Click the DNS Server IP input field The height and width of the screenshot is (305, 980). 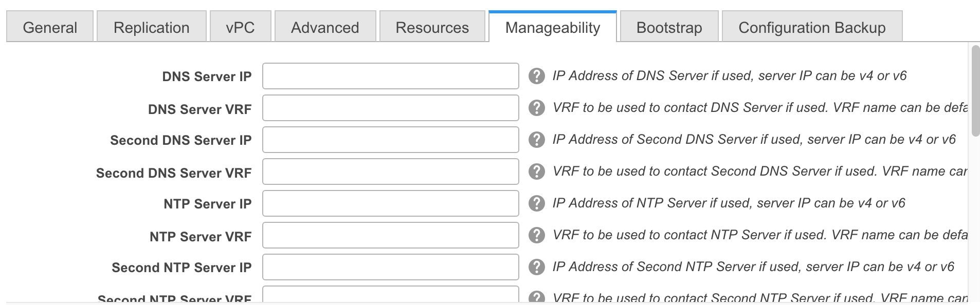coord(390,76)
